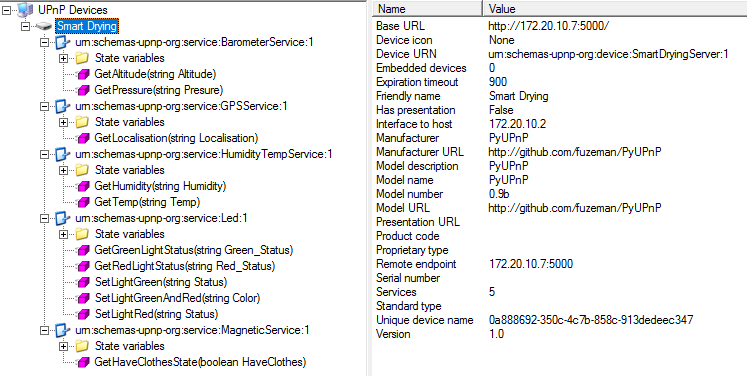This screenshot has width=747, height=376.
Task: Expand State variables under MagneticService
Action: pos(63,346)
